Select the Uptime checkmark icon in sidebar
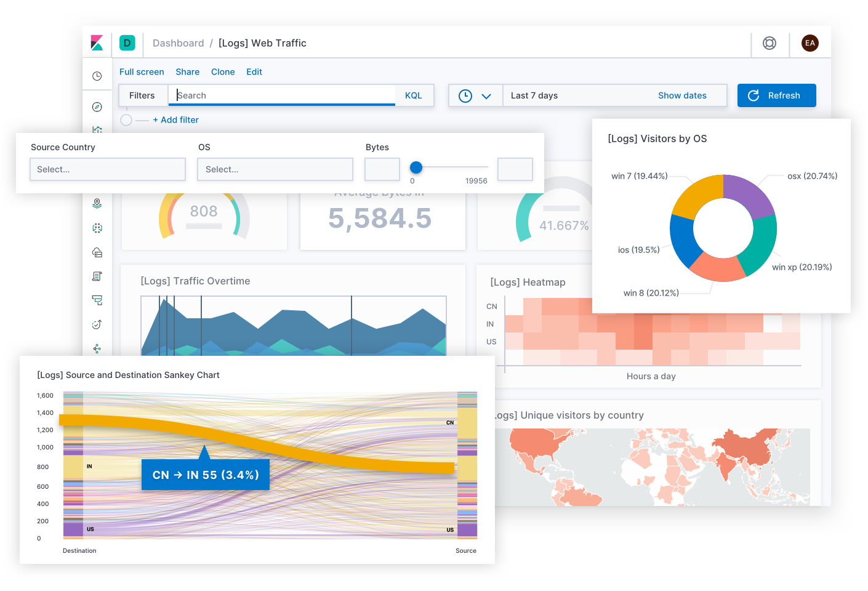This screenshot has width=868, height=591. 97,324
